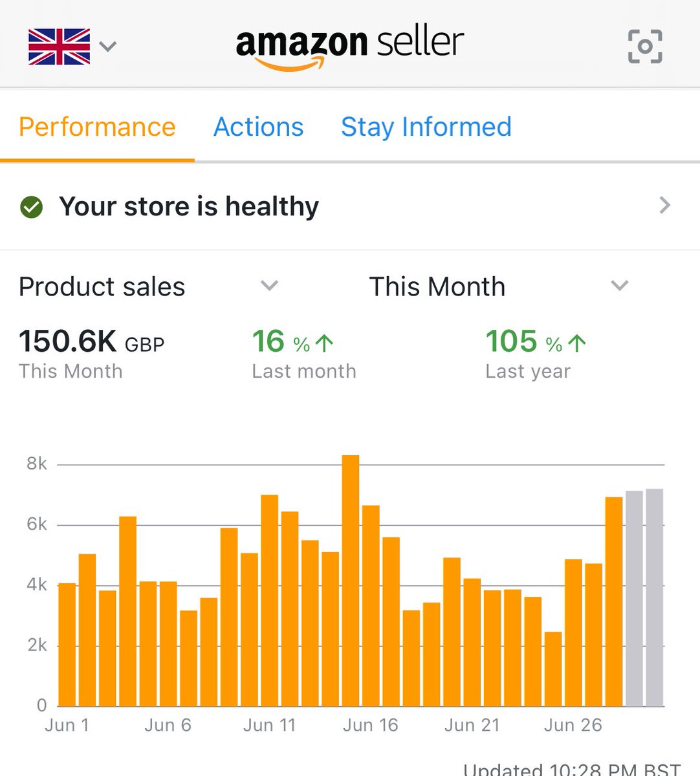Tap the last gray projected bar
700x776 pixels.
tap(654, 598)
